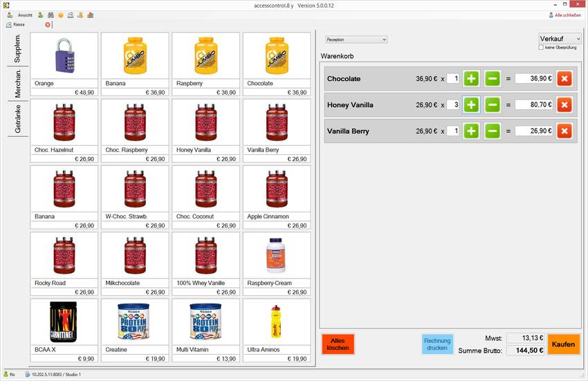Decrease Honey Vanilla quantity with minus
Viewport: 588px width, 381px height.
(x=493, y=105)
